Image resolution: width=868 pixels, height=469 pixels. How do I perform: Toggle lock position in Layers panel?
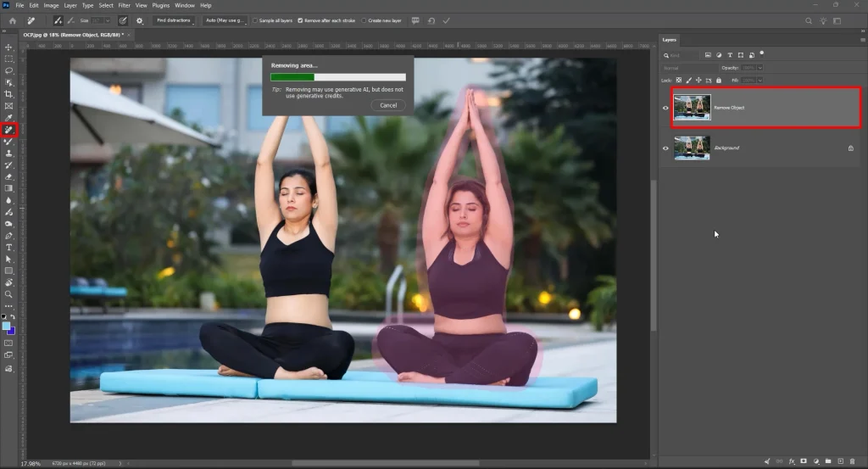(698, 81)
